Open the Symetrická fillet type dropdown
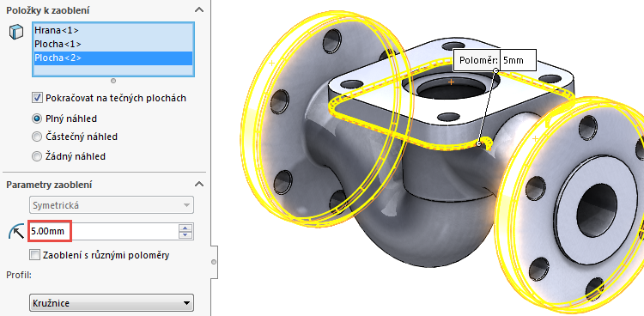Image resolution: width=644 pixels, height=316 pixels. pos(112,205)
